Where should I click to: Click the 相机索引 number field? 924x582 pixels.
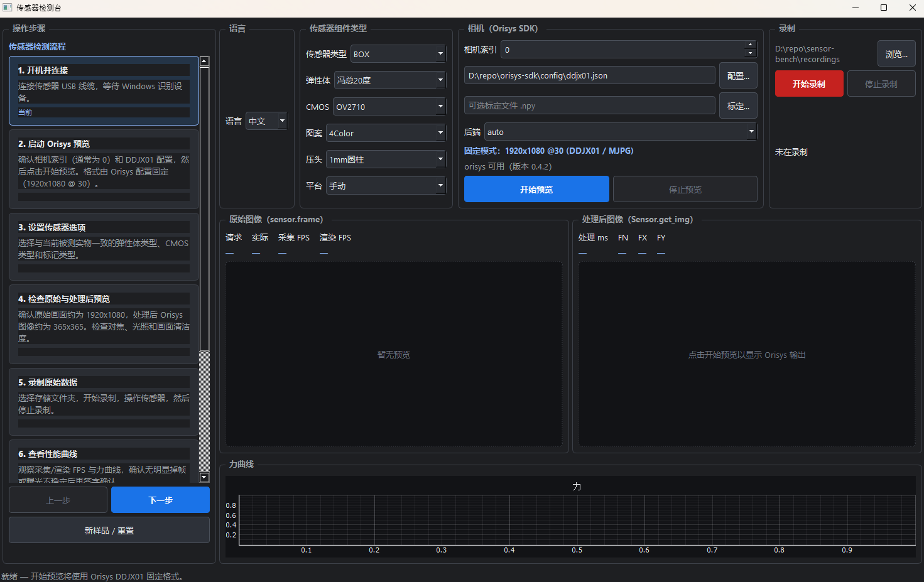point(622,50)
